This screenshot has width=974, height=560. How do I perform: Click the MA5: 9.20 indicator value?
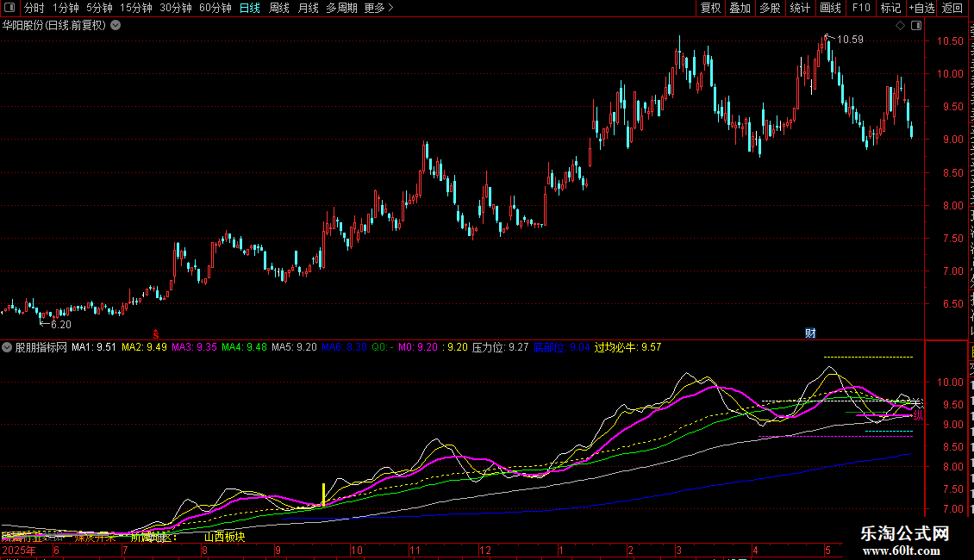pyautogui.click(x=295, y=348)
